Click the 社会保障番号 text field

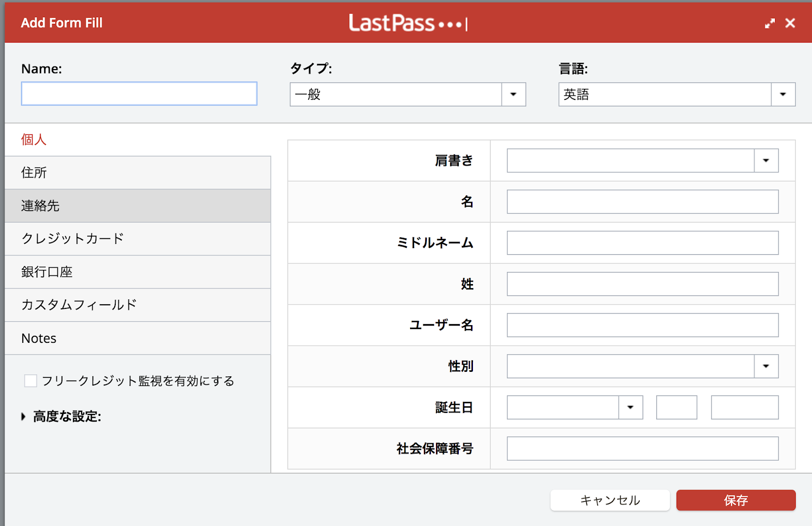[642, 448]
